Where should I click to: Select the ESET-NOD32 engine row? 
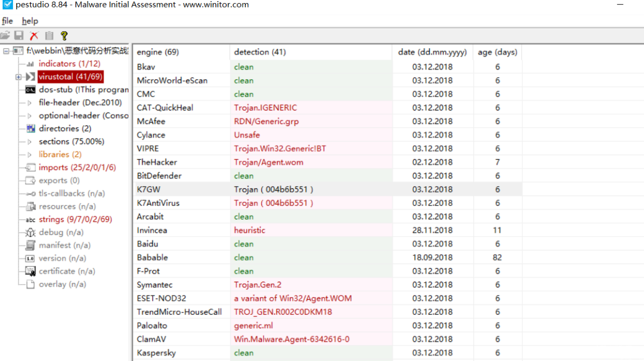click(327, 298)
